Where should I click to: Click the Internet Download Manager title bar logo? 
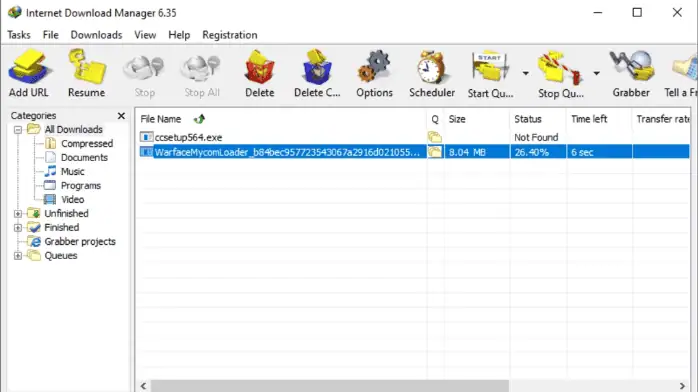pyautogui.click(x=15, y=12)
